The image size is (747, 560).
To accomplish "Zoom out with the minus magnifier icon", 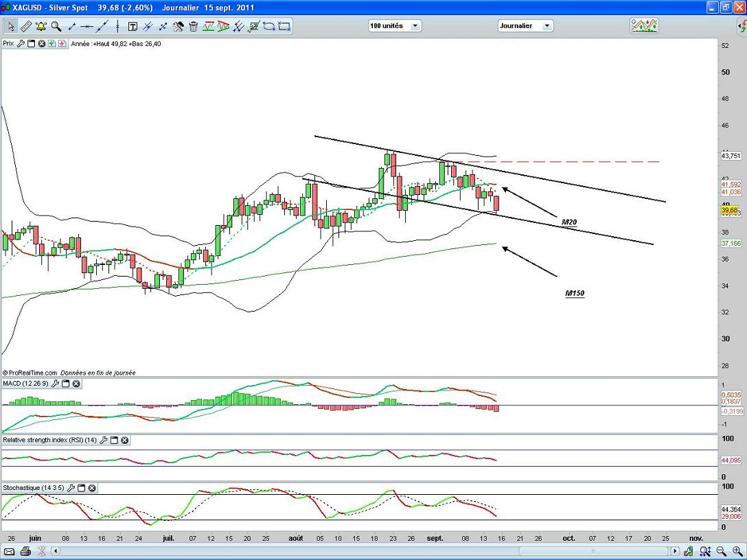I will (722, 551).
